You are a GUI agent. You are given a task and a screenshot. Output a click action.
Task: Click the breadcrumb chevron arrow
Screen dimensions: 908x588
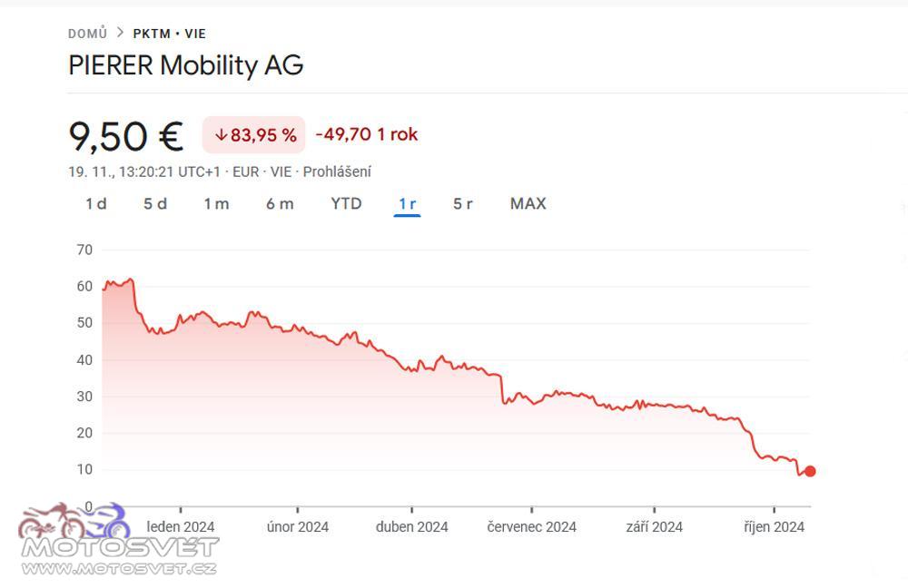(121, 33)
